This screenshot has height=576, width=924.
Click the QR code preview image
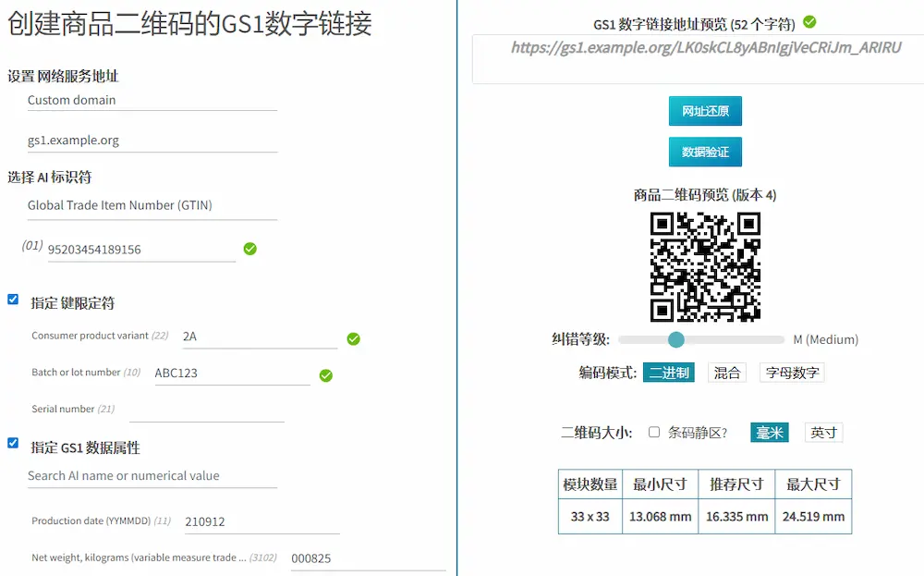(x=705, y=267)
